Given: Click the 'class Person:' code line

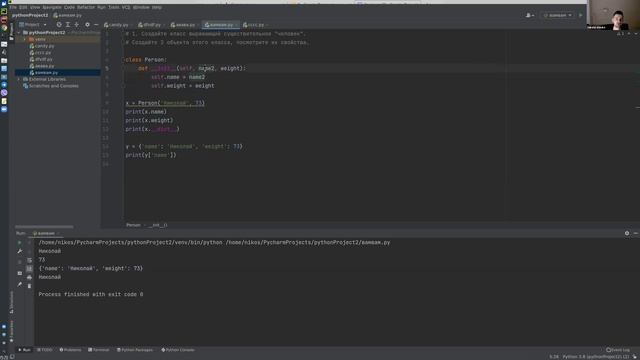Looking at the screenshot, I should coord(146,60).
